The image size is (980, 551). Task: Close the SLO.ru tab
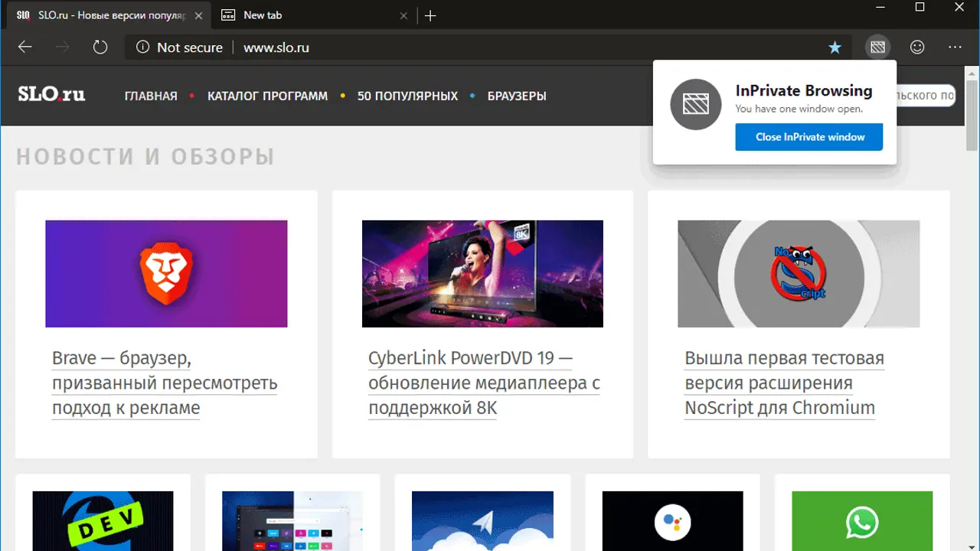click(x=198, y=15)
